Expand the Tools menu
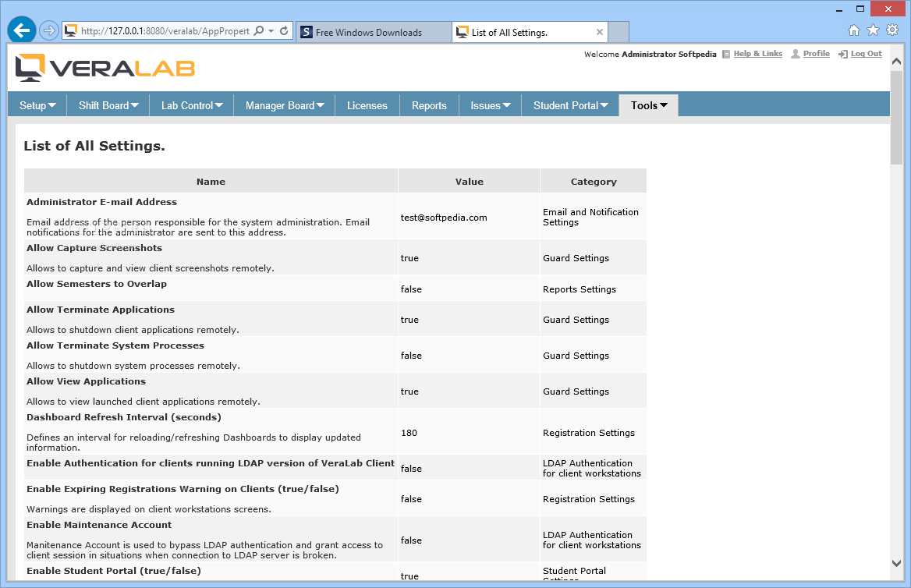The image size is (911, 588). click(649, 105)
